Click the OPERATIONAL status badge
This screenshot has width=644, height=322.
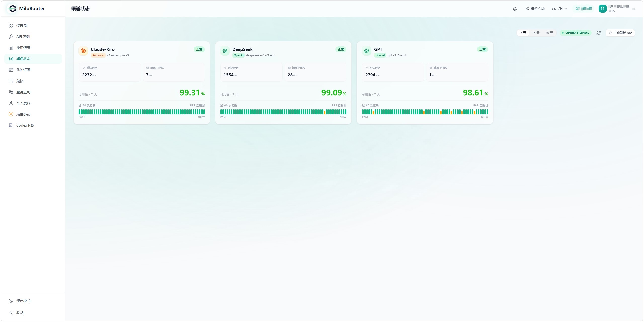[576, 33]
